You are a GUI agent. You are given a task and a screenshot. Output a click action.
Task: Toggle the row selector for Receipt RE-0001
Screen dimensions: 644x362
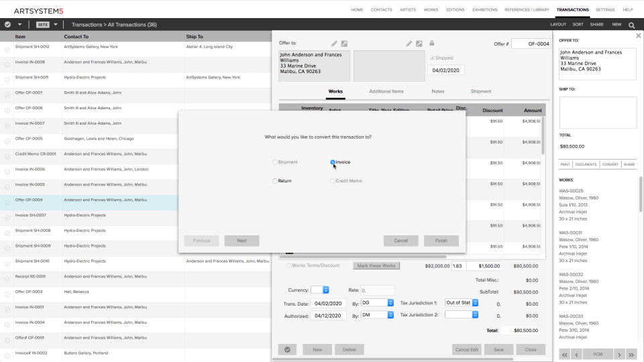(7, 279)
